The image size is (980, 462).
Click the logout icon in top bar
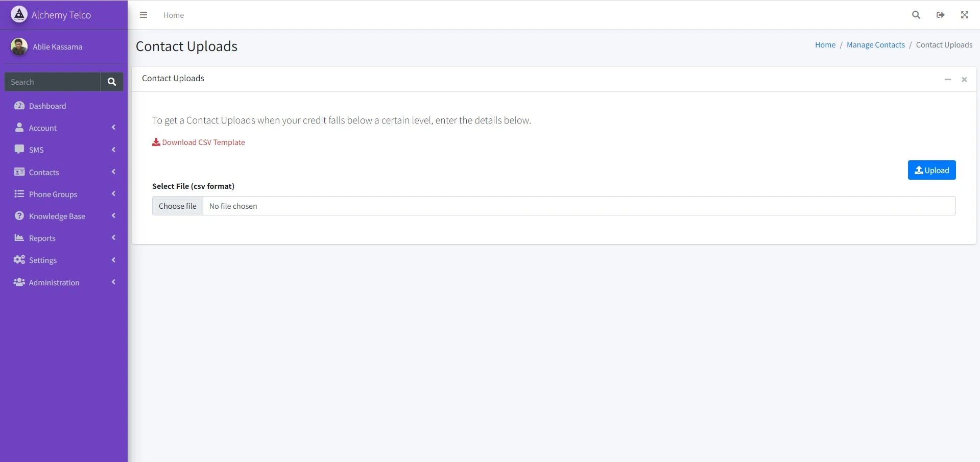(940, 15)
